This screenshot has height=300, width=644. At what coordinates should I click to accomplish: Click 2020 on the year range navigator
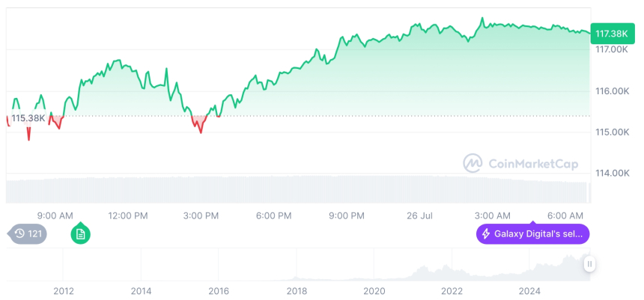coord(374,290)
